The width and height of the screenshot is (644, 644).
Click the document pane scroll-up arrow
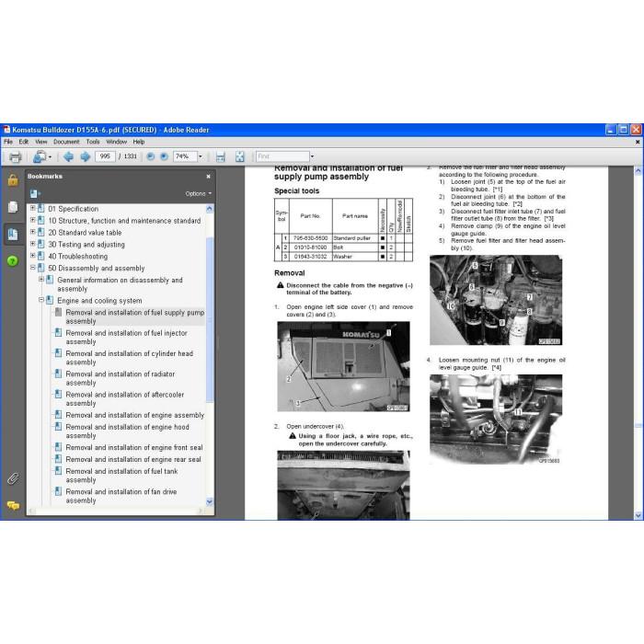click(638, 171)
